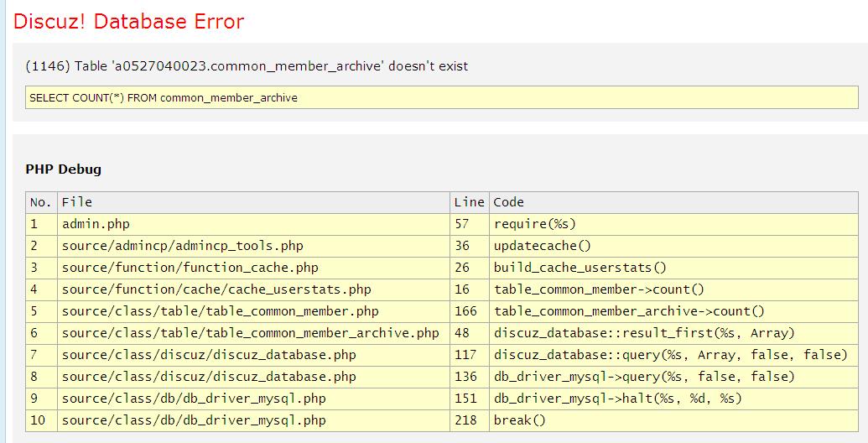Click the 'Line' column header

(x=470, y=203)
